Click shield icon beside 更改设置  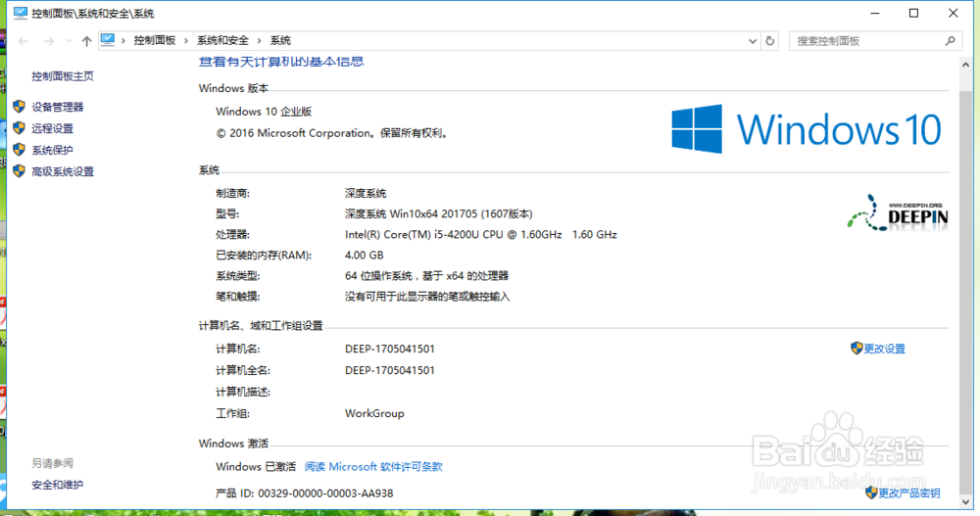857,348
